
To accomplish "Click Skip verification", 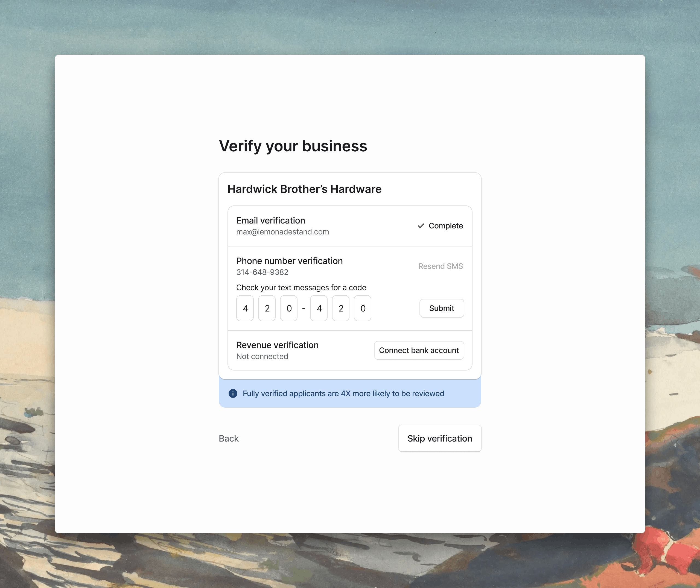I will click(x=439, y=438).
